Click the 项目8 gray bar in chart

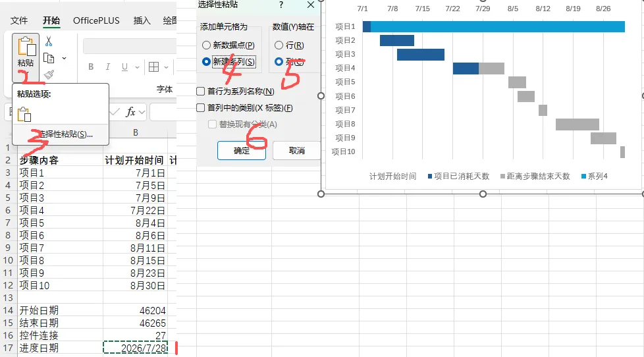(x=577, y=124)
